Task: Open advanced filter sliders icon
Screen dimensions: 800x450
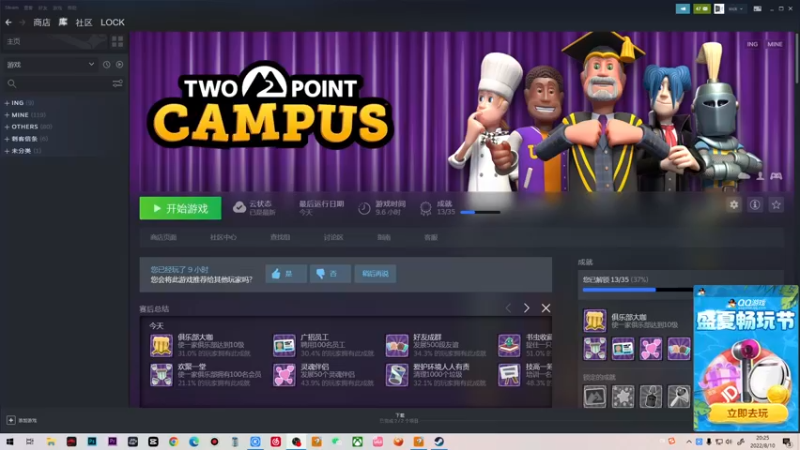Action: point(118,84)
